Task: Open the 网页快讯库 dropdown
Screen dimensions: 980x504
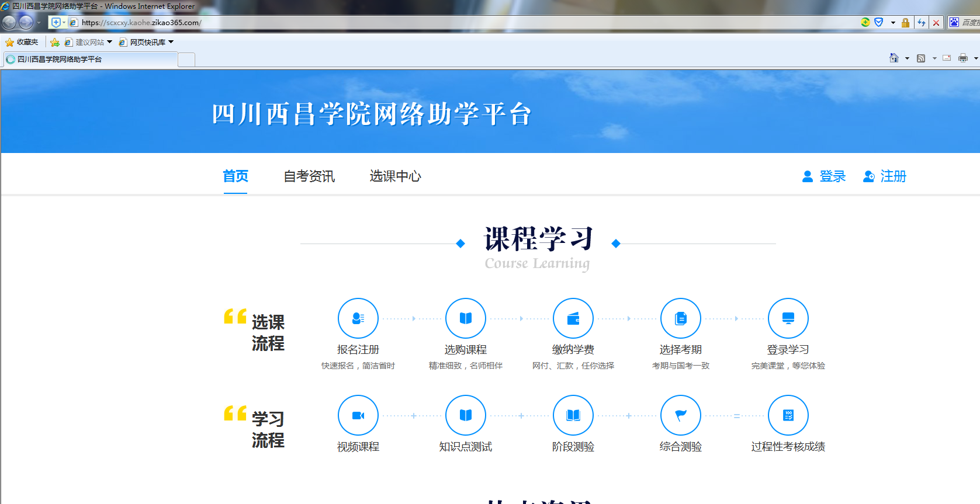Action: pyautogui.click(x=146, y=42)
